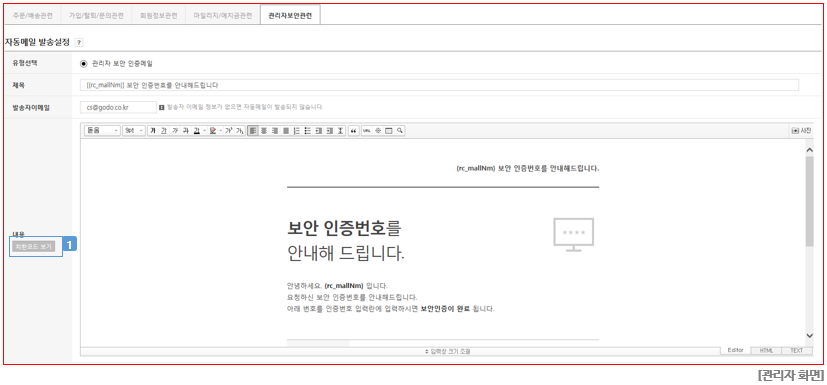Switch to the 회원정보관련 tab
This screenshot has height=385, width=827.
(158, 16)
